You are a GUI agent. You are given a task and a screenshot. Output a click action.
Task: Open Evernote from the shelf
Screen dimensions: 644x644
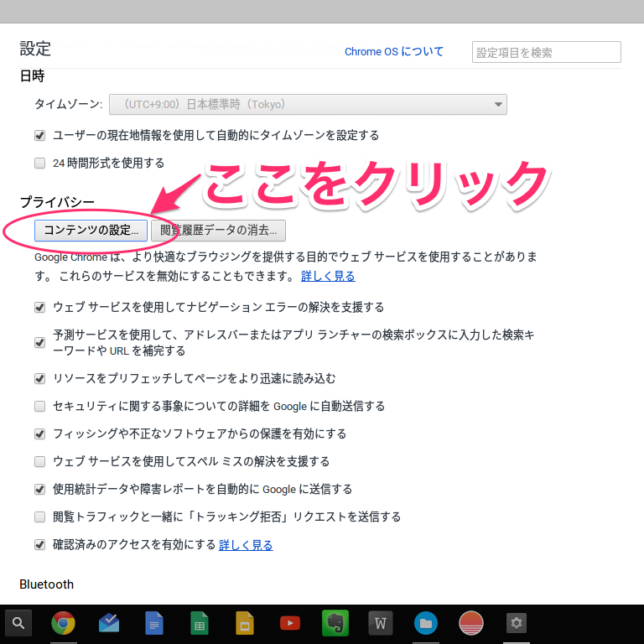coord(335,623)
